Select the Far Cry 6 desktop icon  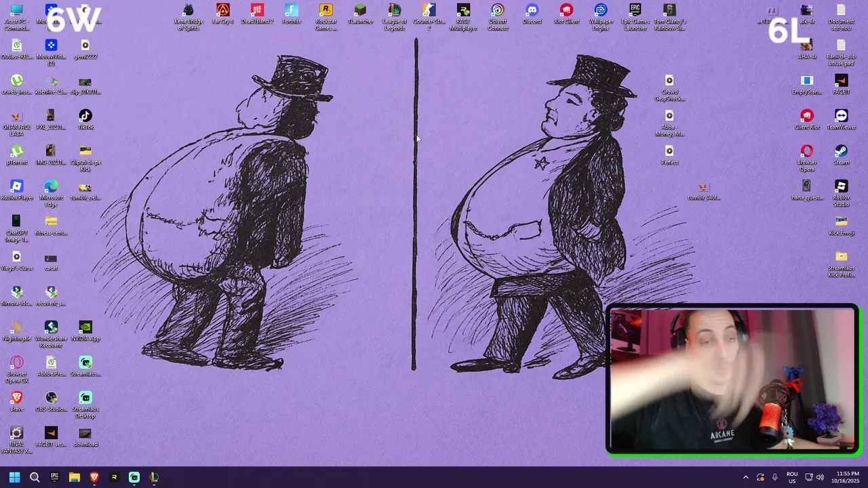pos(223,14)
